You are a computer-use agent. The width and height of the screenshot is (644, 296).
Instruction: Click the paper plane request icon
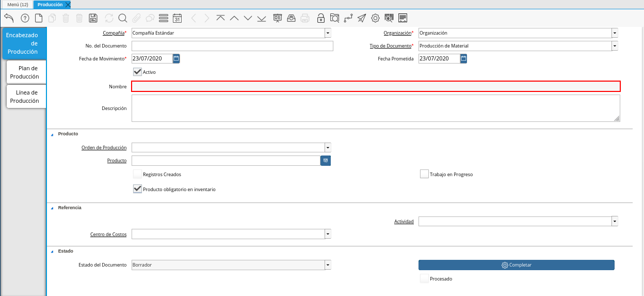pos(362,18)
